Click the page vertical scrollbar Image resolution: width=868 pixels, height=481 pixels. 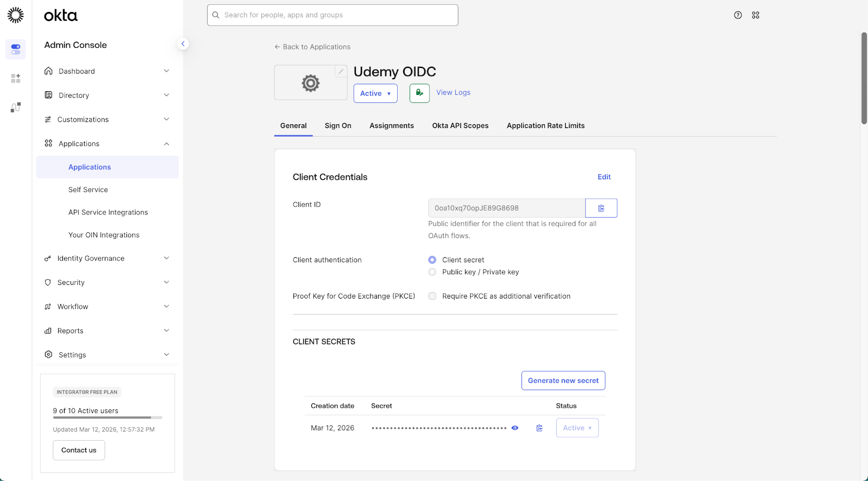(864, 78)
